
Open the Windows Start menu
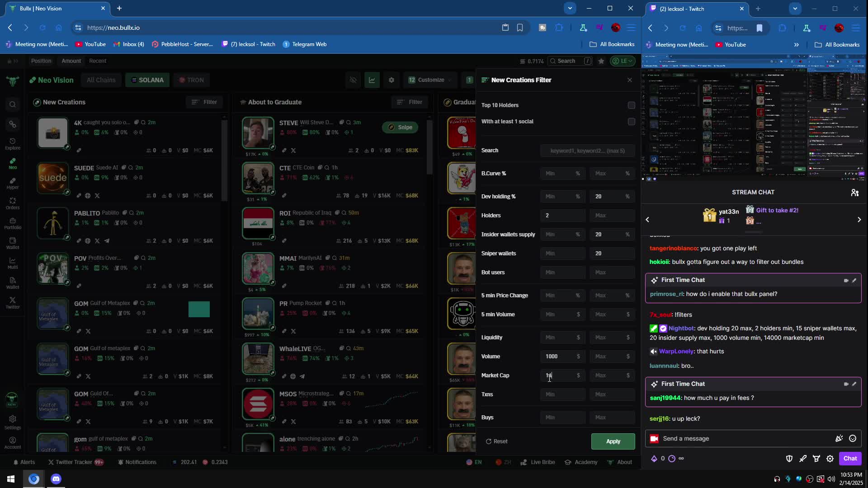pyautogui.click(x=11, y=479)
